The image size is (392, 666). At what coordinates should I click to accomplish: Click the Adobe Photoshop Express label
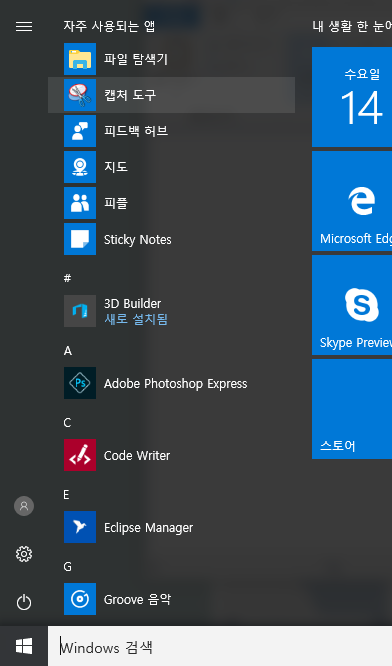(175, 384)
